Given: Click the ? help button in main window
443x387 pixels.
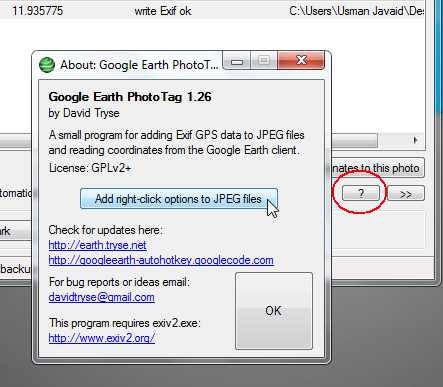Looking at the screenshot, I should [x=361, y=193].
